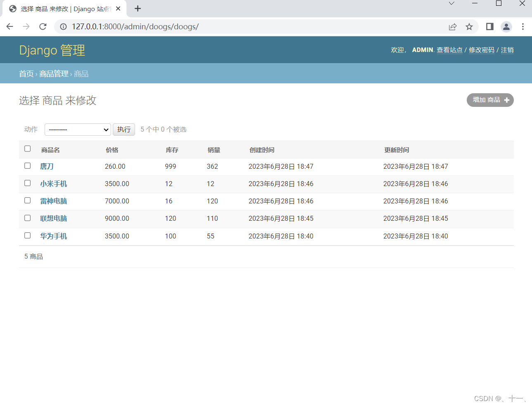Click the 增加 商品 button

point(490,100)
